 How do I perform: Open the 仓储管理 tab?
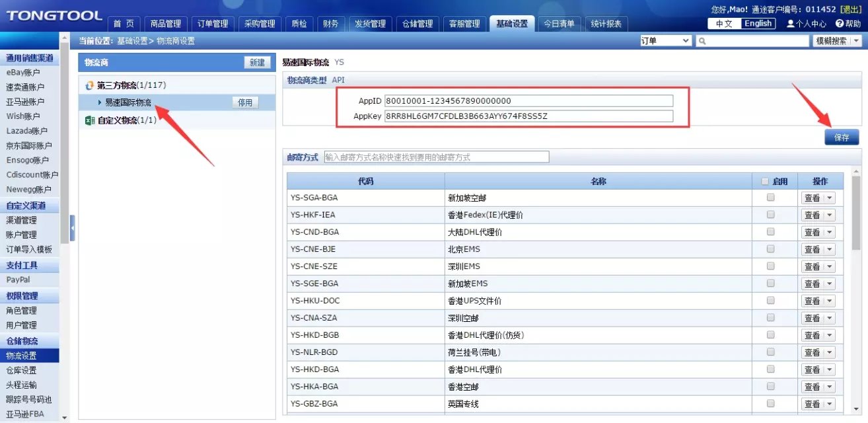pos(417,24)
